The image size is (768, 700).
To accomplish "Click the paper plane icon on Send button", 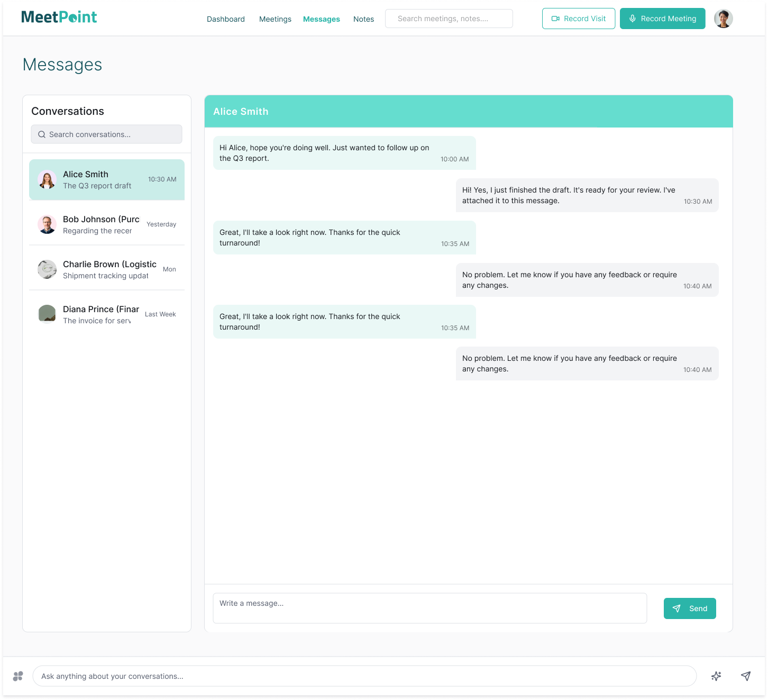I will coord(677,608).
